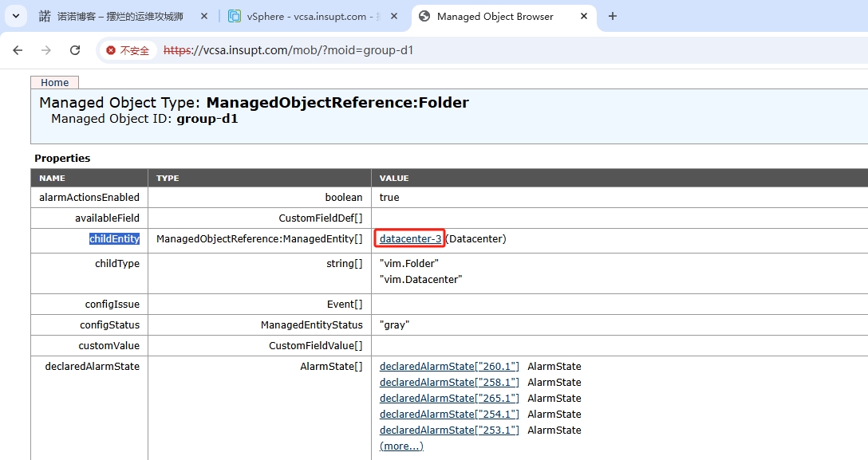Open declaredAlarmState["260.1"] link
The width and height of the screenshot is (868, 460).
[449, 367]
